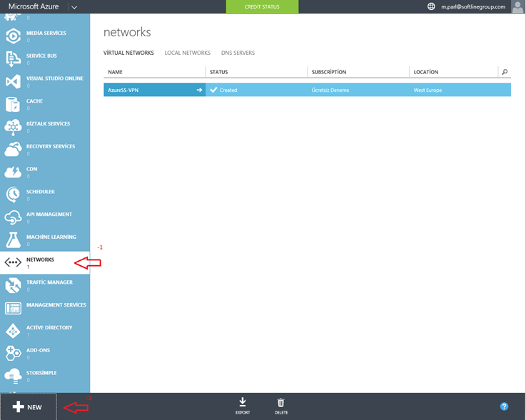526x420 pixels.
Task: Open account email m.parl@softlinegroup.com
Action: [x=473, y=6]
